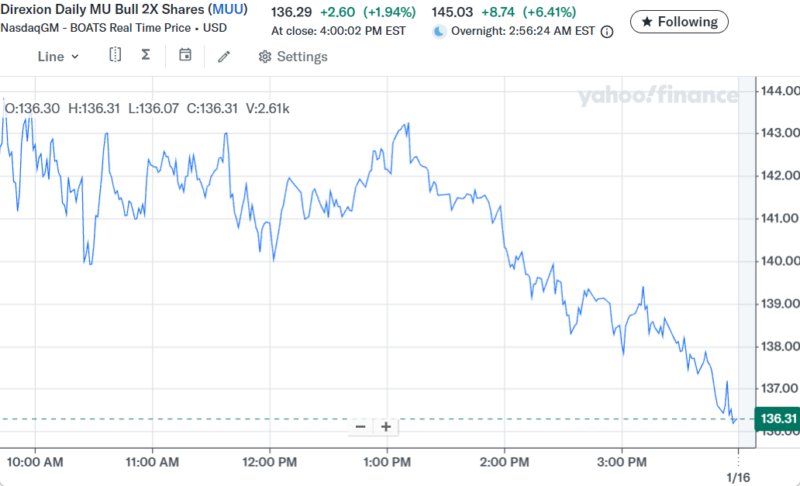The image size is (800, 486).
Task: Expand the Line chart type dropdown
Action: point(58,57)
